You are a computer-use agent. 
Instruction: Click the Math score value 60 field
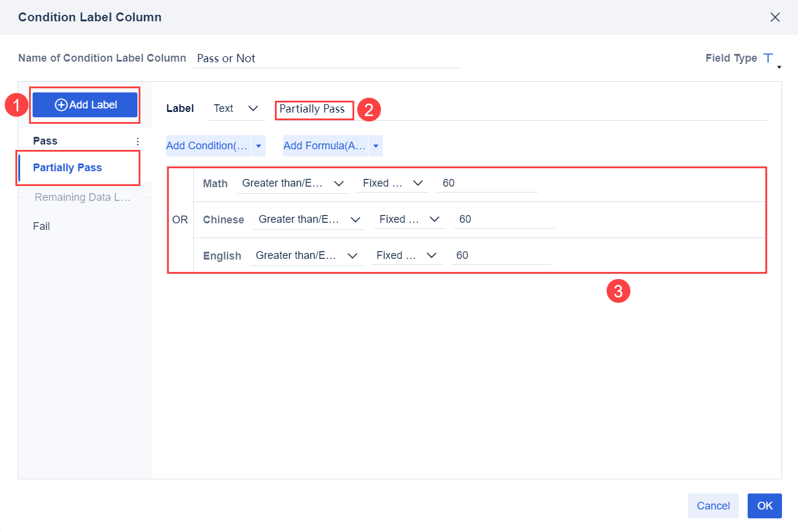pos(486,182)
